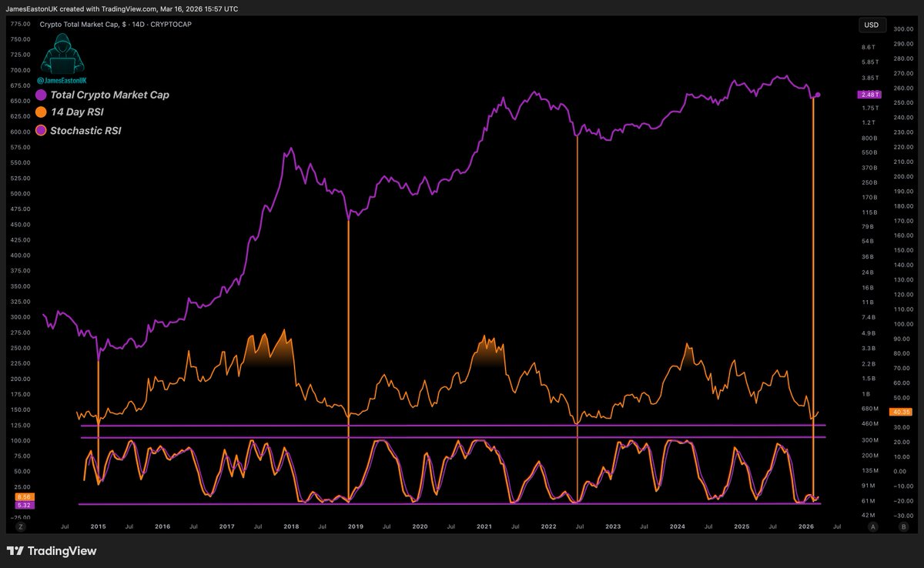
Task: Select the Total Crypto Market Cap legend text
Action: 109,95
